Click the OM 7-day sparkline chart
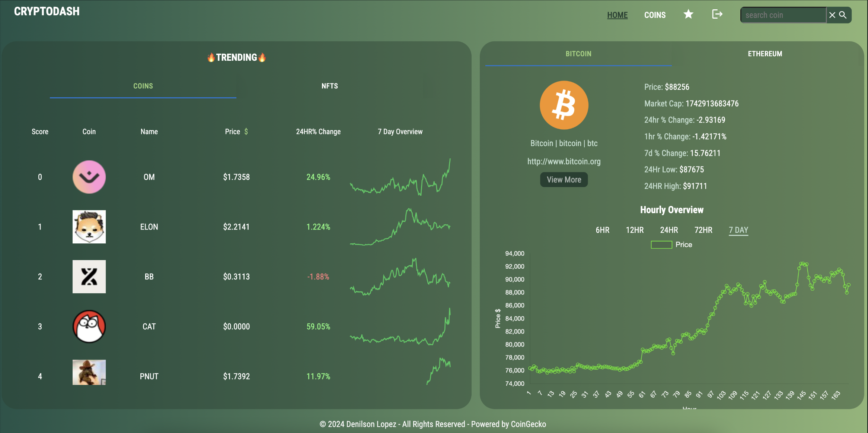Viewport: 868px width, 433px height. pos(400,177)
